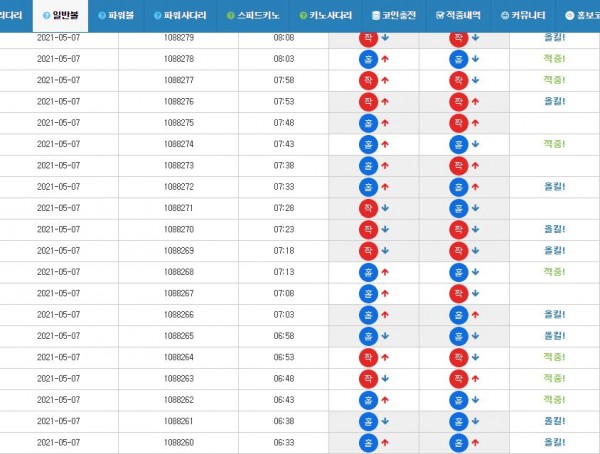
Task: Click the 적중! result in row 1088274
Action: (554, 144)
